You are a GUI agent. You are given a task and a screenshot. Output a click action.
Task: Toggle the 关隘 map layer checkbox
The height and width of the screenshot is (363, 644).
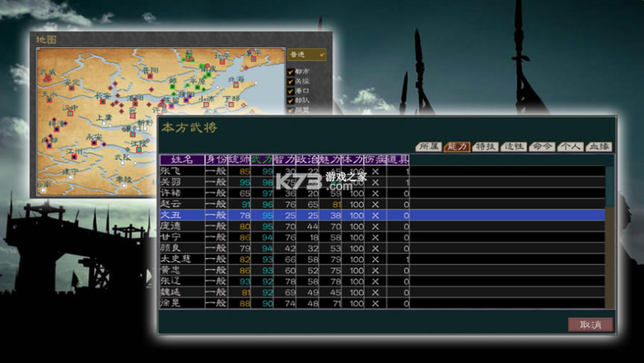coord(291,81)
